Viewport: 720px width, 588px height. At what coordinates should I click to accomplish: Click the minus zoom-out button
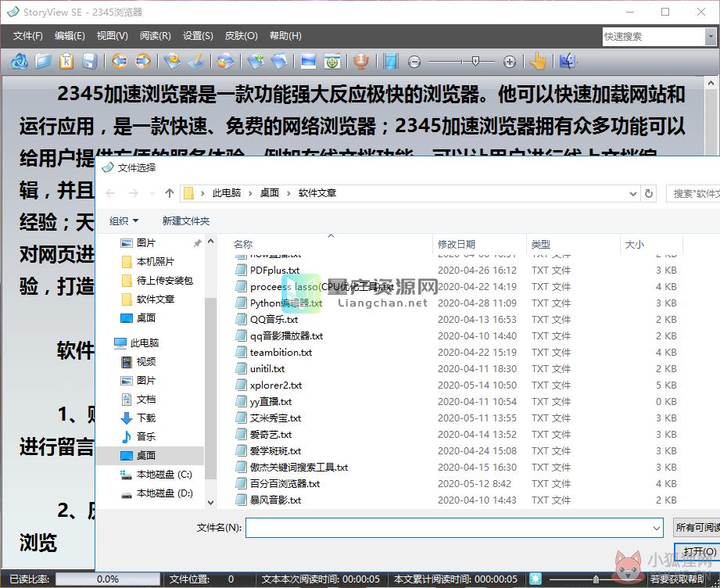click(414, 62)
